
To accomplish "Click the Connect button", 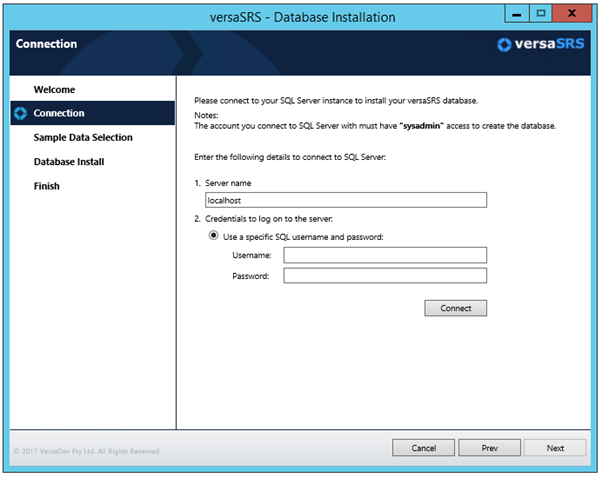I will click(455, 308).
